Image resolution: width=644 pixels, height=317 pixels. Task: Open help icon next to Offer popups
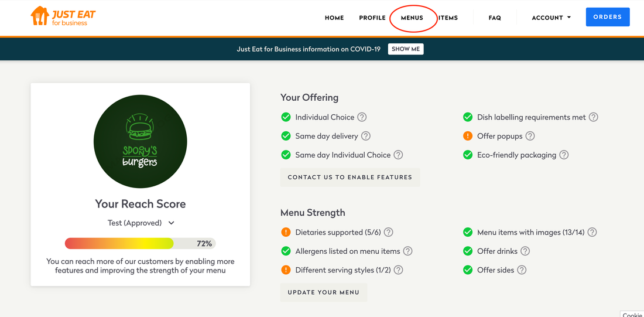(530, 136)
